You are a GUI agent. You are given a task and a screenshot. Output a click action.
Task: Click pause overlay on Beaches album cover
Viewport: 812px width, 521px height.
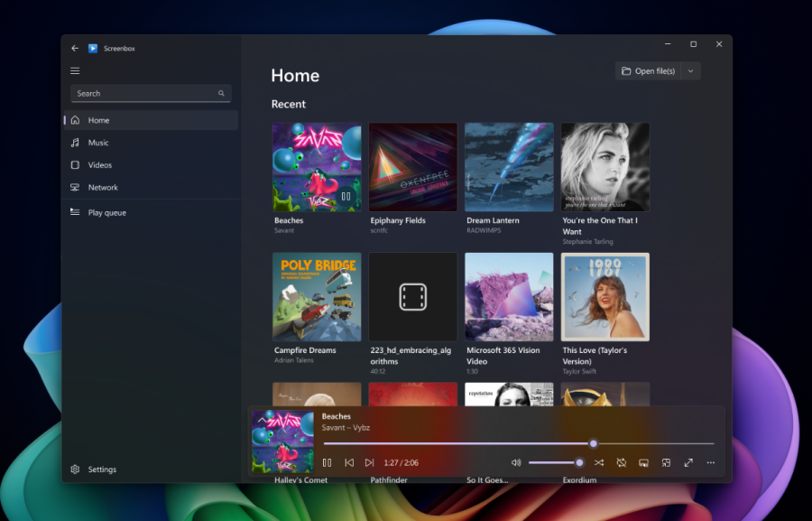click(x=346, y=196)
